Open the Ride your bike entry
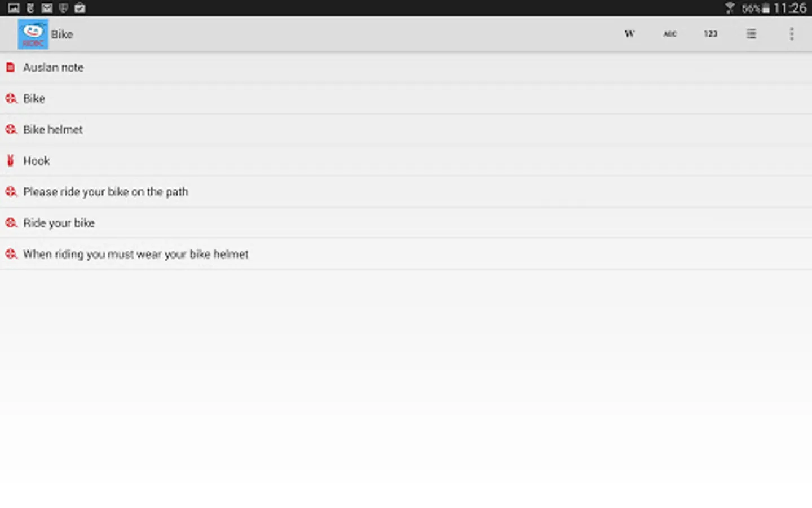812x508 pixels. 406,223
